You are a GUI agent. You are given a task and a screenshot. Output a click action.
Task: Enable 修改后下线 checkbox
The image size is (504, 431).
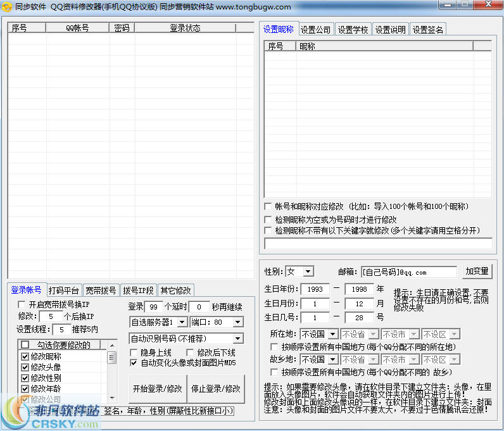click(190, 353)
